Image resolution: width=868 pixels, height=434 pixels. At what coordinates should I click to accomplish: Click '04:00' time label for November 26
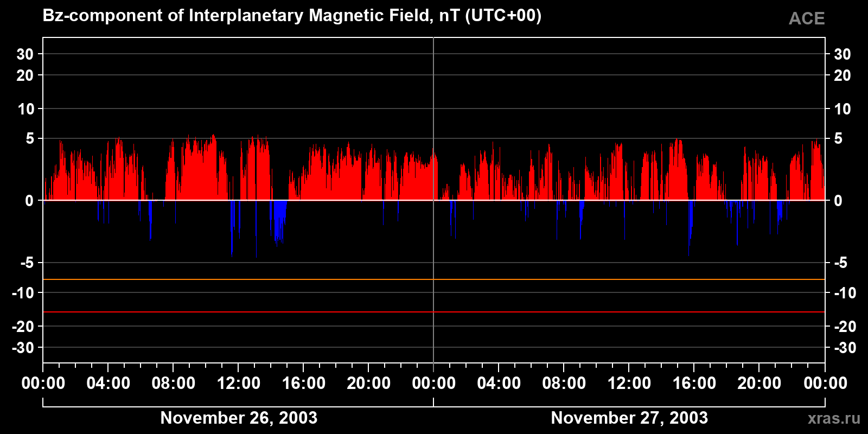point(108,383)
